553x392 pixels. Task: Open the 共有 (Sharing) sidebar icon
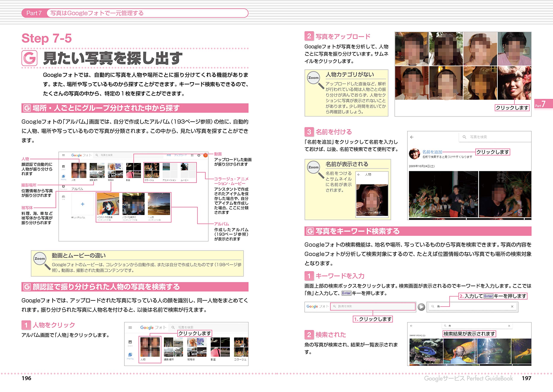point(64,196)
